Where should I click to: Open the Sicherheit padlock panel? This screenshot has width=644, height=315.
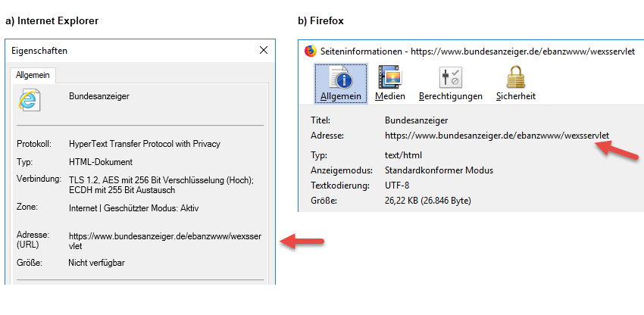pos(516,83)
